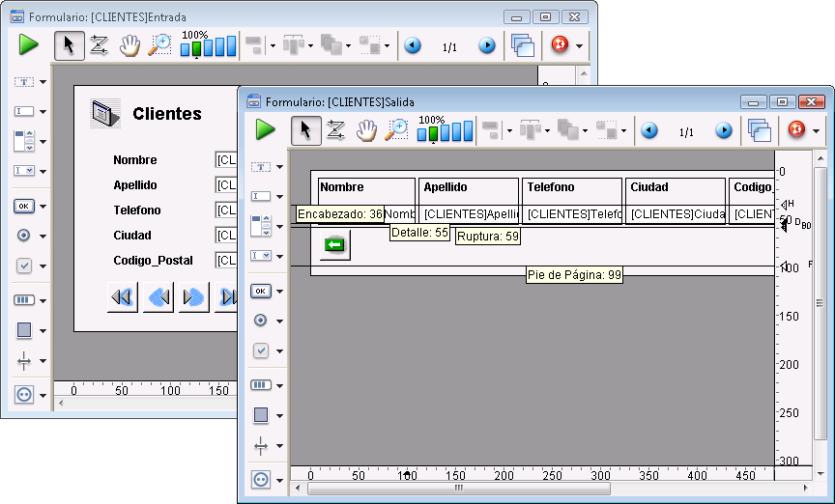This screenshot has width=835, height=504.
Task: Select the Apellido column header in Salida form
Action: pyautogui.click(x=470, y=187)
